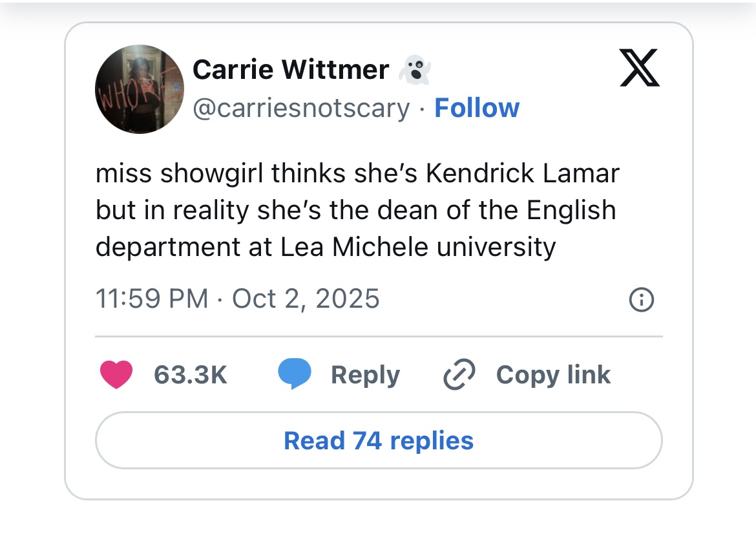This screenshot has height=534, width=756.
Task: Click the ghost emoji beside the name
Action: 414,70
